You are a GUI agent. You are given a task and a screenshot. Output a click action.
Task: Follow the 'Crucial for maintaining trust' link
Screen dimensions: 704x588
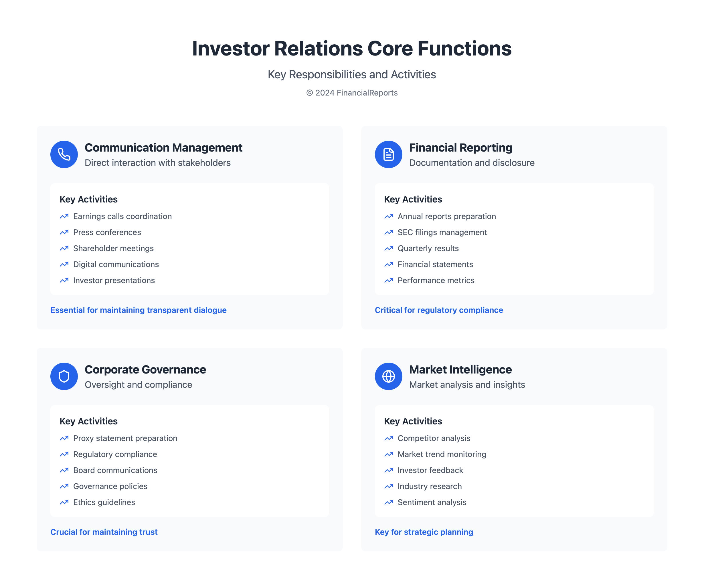[104, 532]
